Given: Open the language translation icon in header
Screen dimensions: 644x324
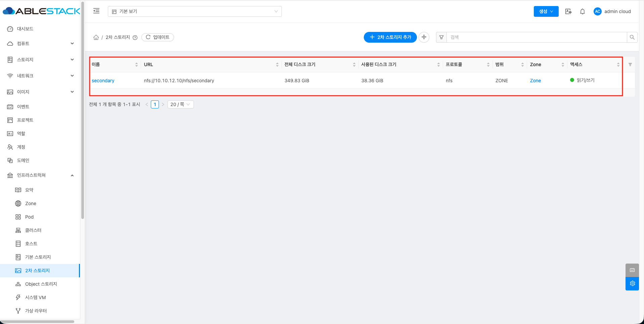Looking at the screenshot, I should (568, 11).
